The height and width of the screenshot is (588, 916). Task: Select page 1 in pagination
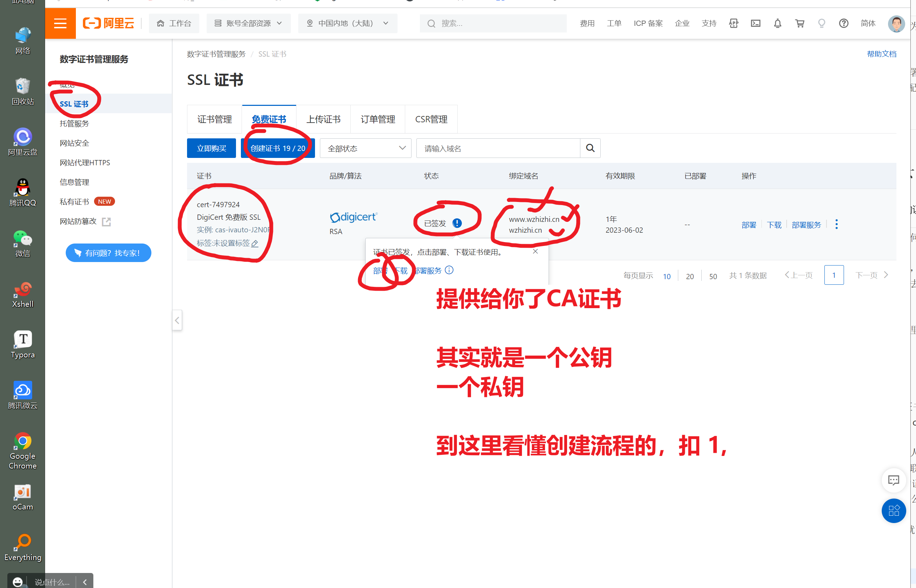[x=834, y=275]
